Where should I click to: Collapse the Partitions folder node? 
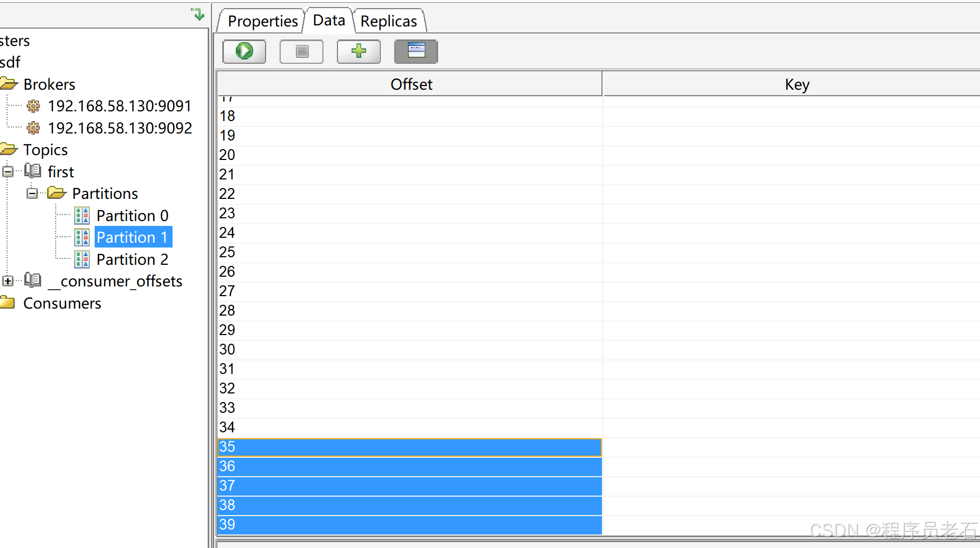click(32, 193)
